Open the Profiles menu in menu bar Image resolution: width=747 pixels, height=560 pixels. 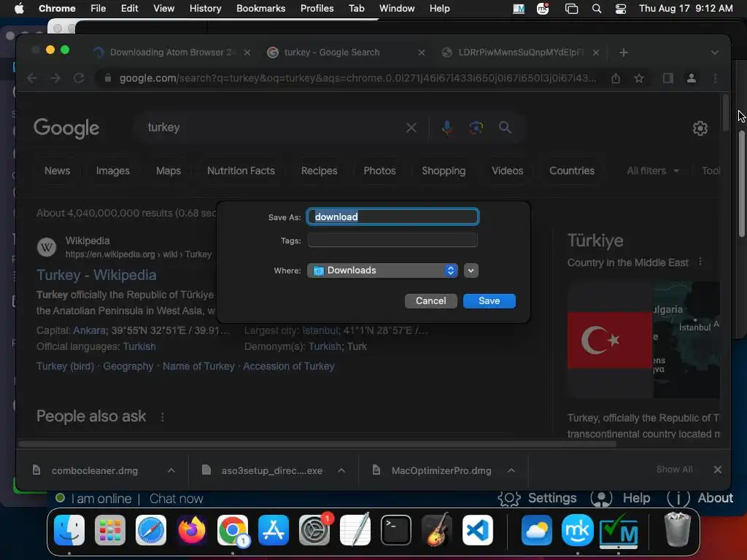317,8
